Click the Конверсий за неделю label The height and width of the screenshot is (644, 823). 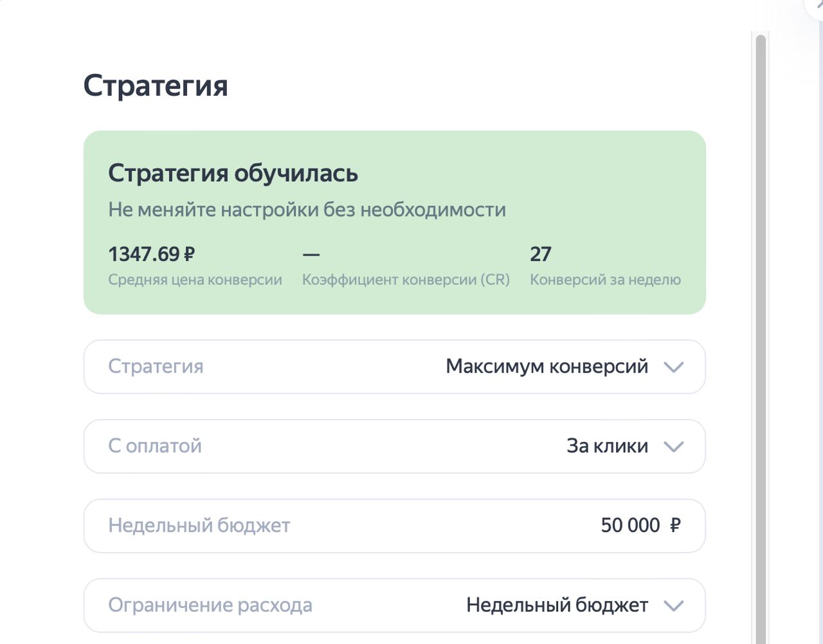pyautogui.click(x=605, y=280)
